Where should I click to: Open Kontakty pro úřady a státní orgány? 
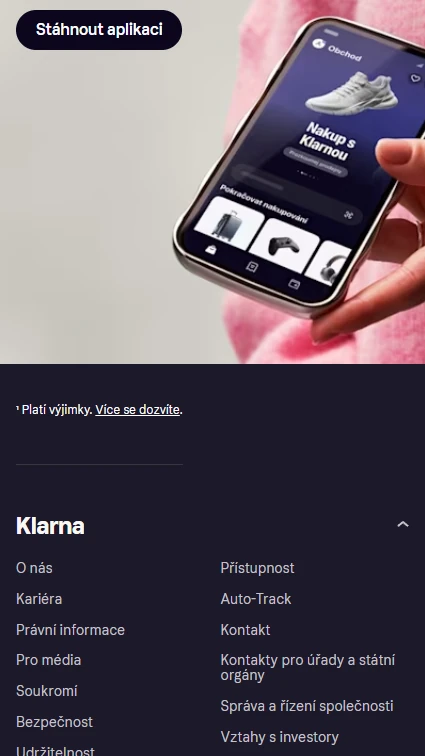tap(308, 668)
